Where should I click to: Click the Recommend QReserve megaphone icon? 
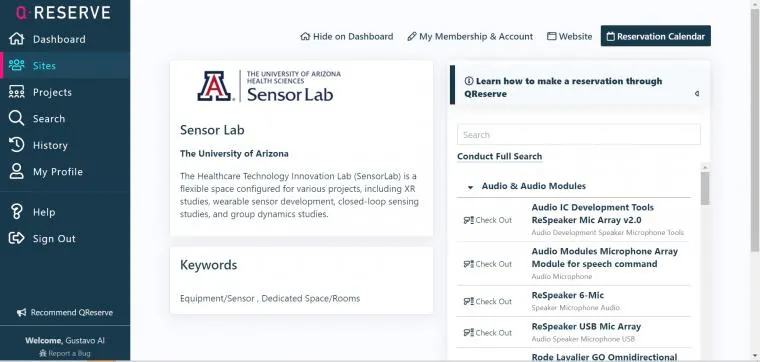[21, 313]
